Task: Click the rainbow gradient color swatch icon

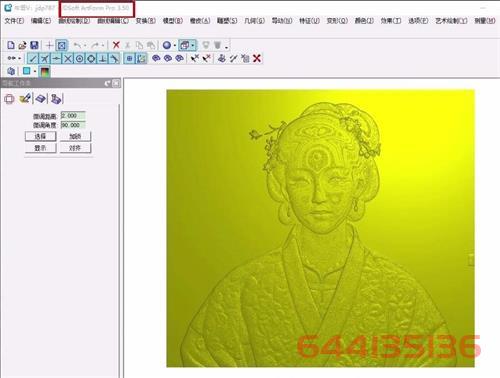Action: (x=45, y=71)
